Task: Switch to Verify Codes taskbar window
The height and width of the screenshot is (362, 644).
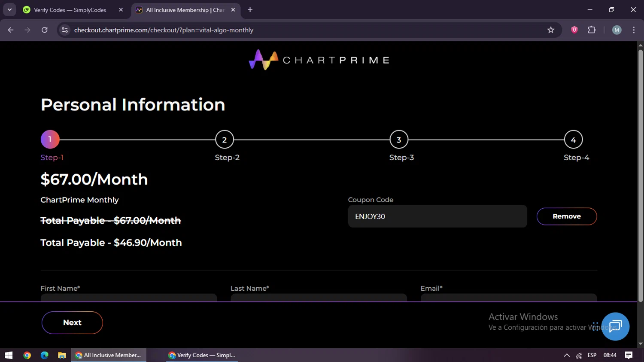Action: pyautogui.click(x=202, y=355)
